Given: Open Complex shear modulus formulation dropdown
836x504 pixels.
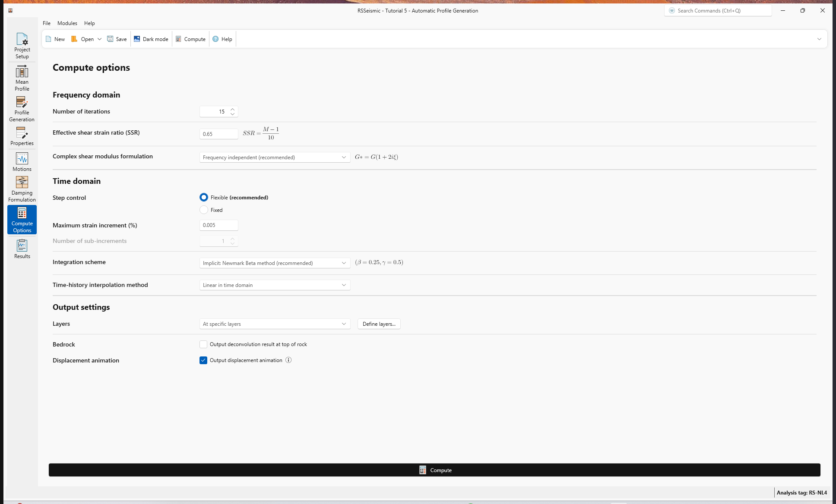Looking at the screenshot, I should [x=275, y=157].
